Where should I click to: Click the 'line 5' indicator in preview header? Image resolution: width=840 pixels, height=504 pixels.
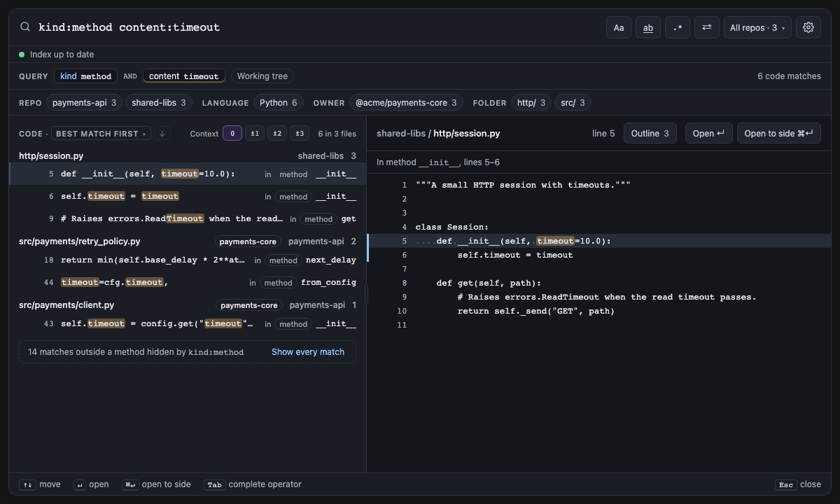[x=603, y=134]
